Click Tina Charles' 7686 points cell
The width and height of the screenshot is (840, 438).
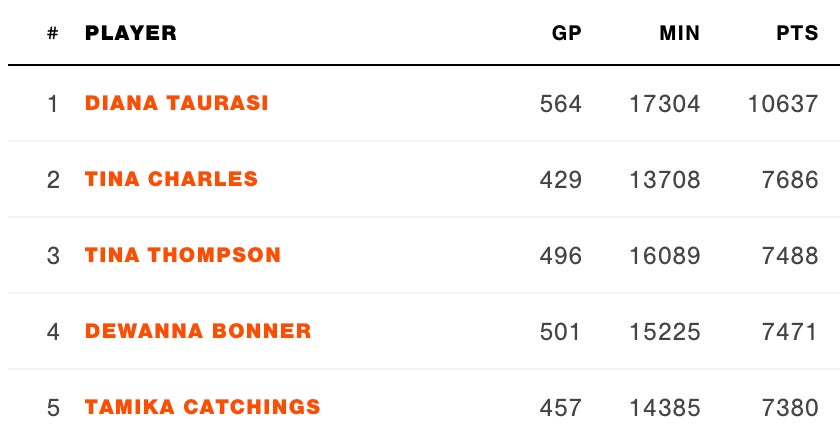[790, 180]
